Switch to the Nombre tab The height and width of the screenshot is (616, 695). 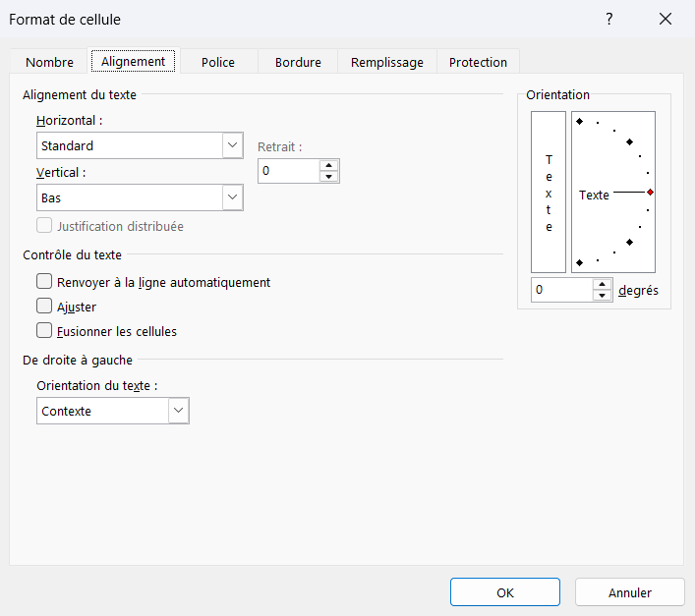coord(49,62)
